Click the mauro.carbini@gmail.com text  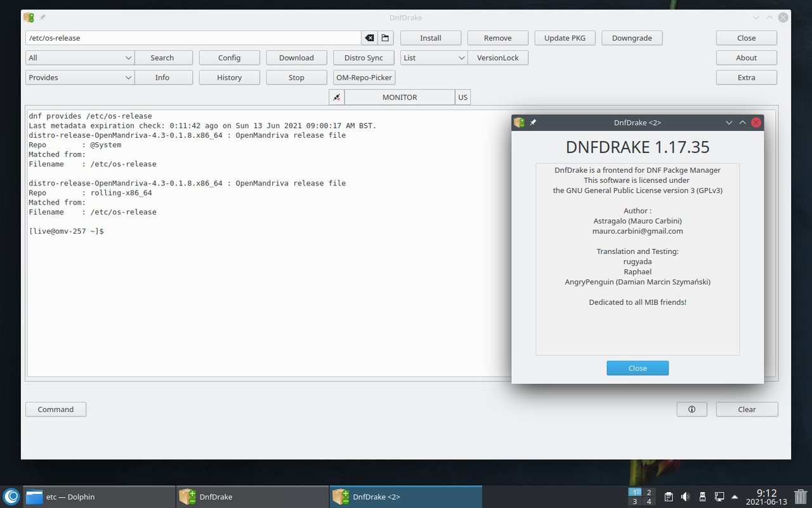pos(638,231)
